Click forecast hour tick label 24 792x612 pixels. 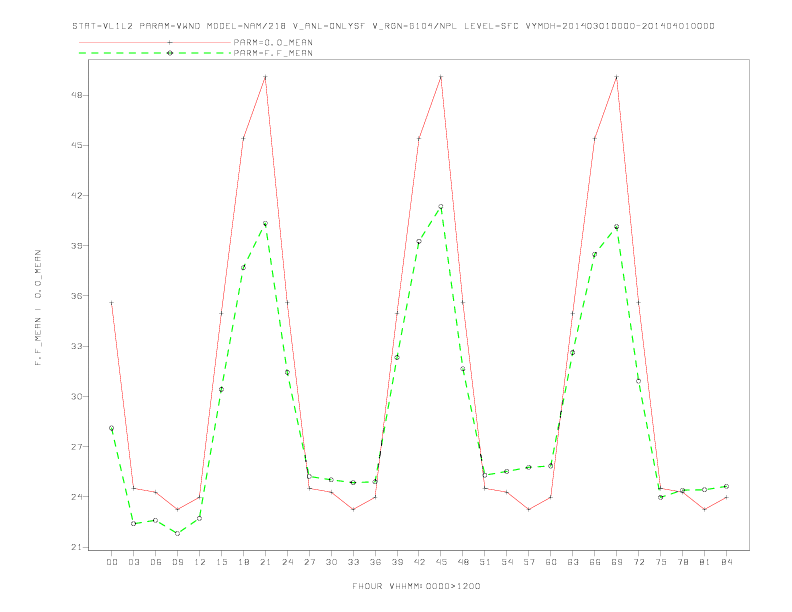(x=287, y=562)
